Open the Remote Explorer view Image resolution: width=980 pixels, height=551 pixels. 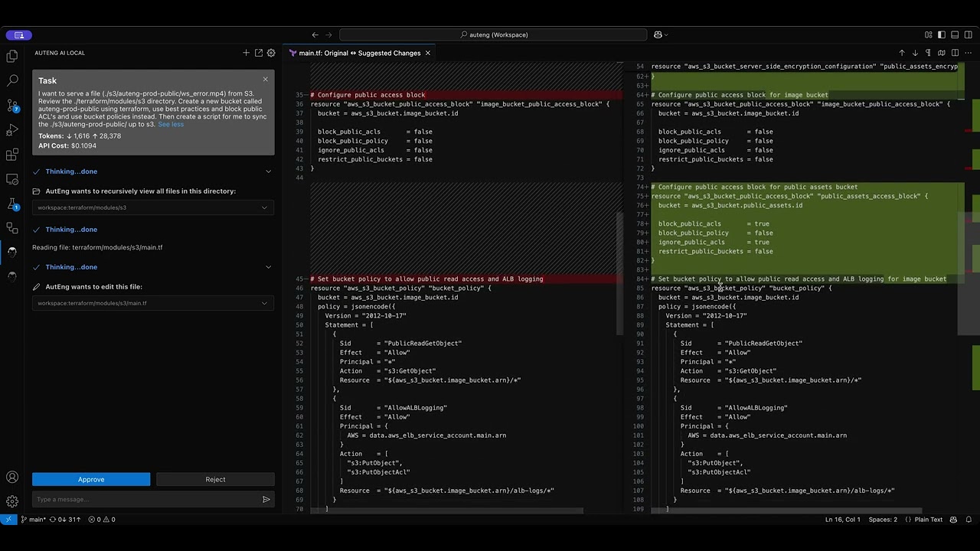(12, 179)
